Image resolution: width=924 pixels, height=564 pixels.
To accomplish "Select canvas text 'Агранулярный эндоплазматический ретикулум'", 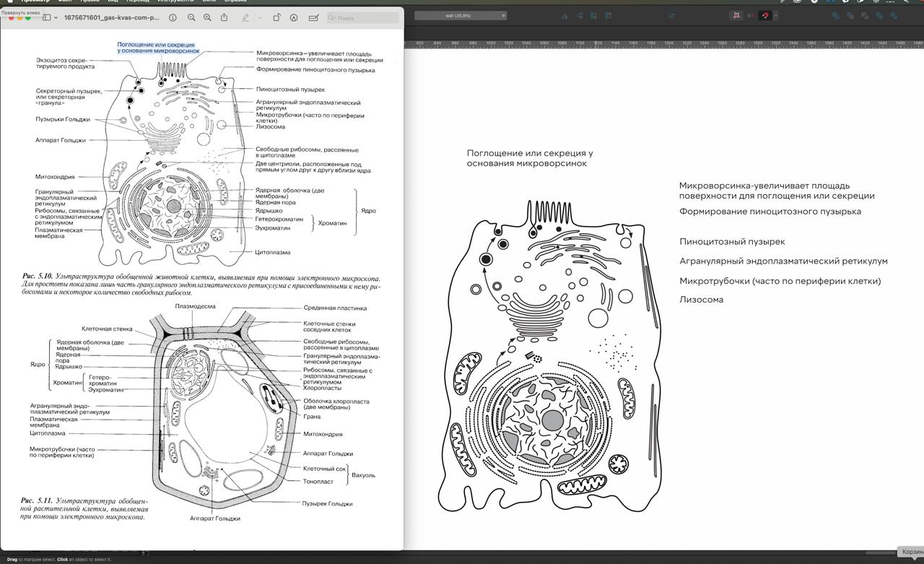I will (x=783, y=261).
